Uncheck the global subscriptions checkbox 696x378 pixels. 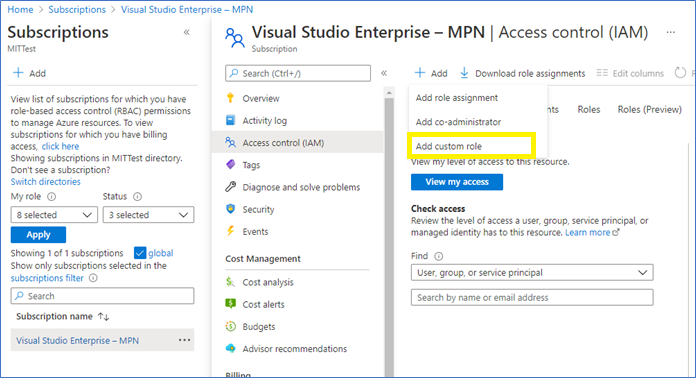pyautogui.click(x=140, y=253)
